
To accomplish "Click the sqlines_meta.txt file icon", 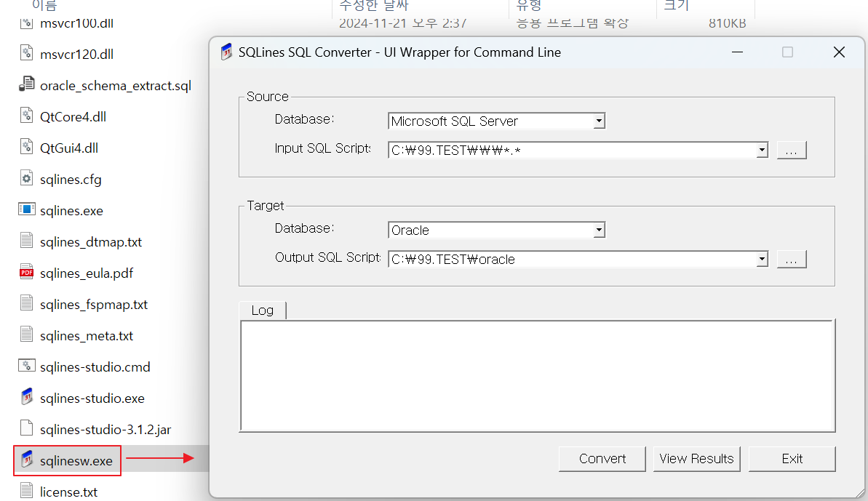I will point(27,334).
